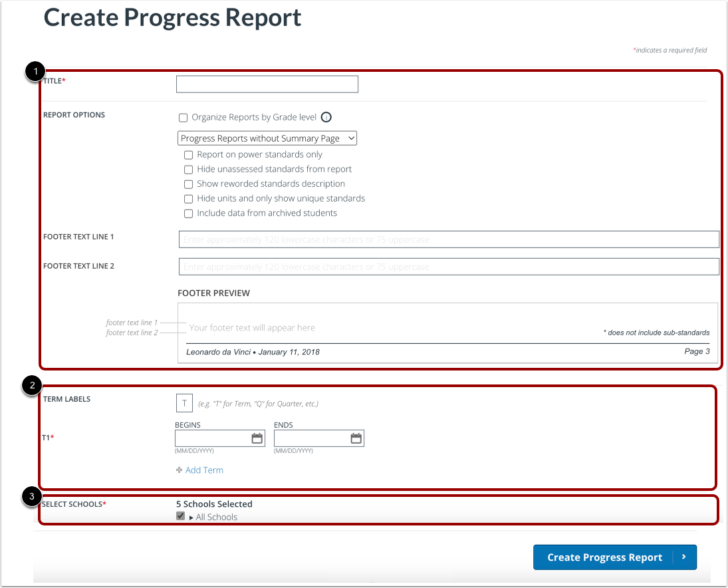Open the Progress Reports summary page dropdown
The height and width of the screenshot is (588, 728).
(x=267, y=138)
